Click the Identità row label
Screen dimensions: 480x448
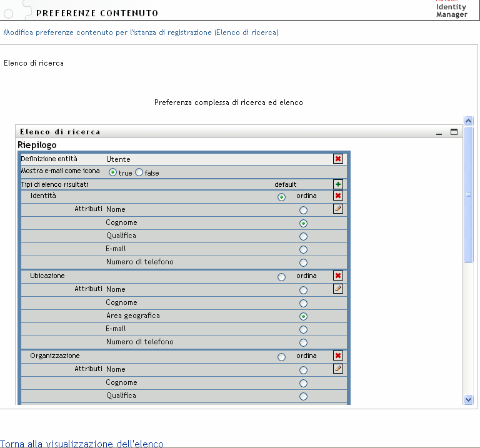coord(43,196)
